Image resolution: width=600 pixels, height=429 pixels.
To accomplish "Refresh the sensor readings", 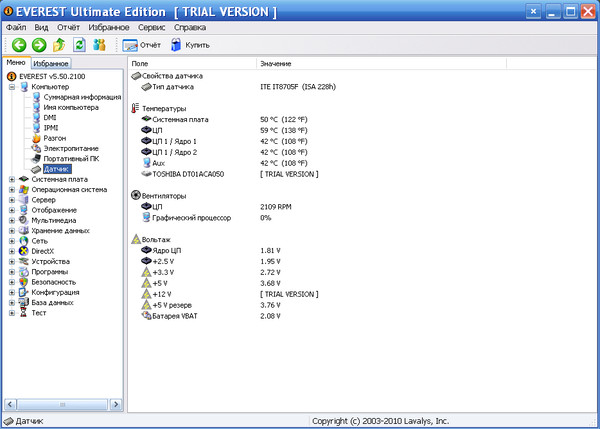I will click(x=79, y=45).
